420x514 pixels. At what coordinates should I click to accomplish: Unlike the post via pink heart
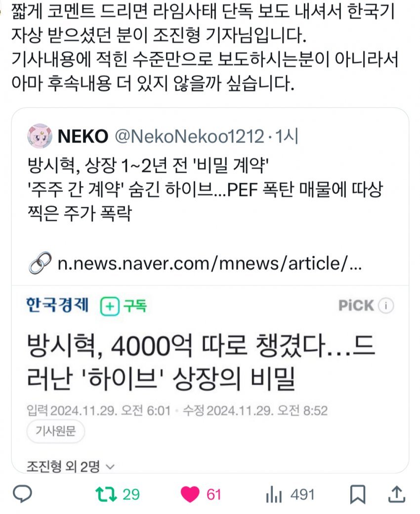point(190,494)
